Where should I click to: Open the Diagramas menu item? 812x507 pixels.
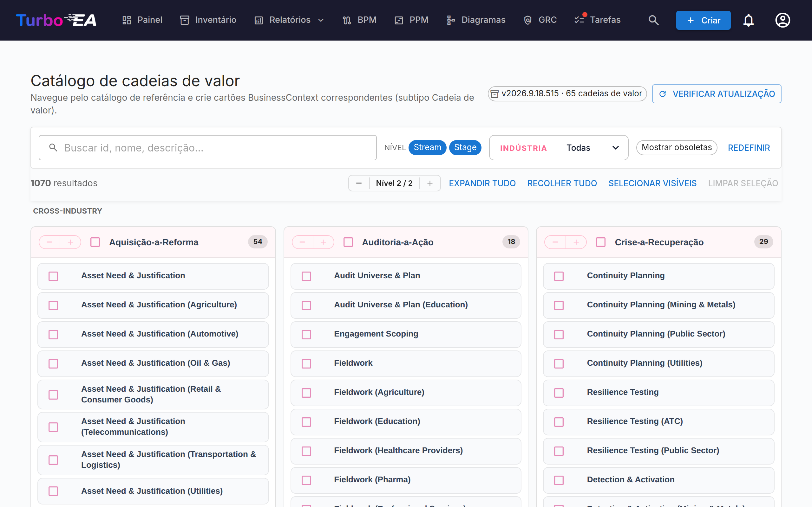point(476,20)
